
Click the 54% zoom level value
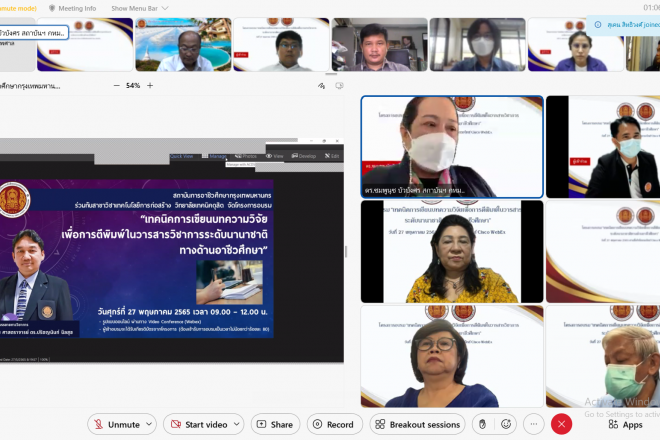133,85
